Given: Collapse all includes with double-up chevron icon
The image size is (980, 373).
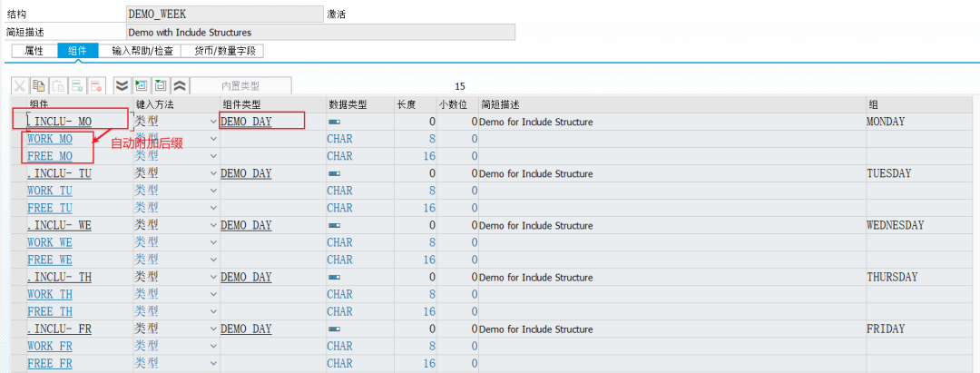Looking at the screenshot, I should coord(180,85).
